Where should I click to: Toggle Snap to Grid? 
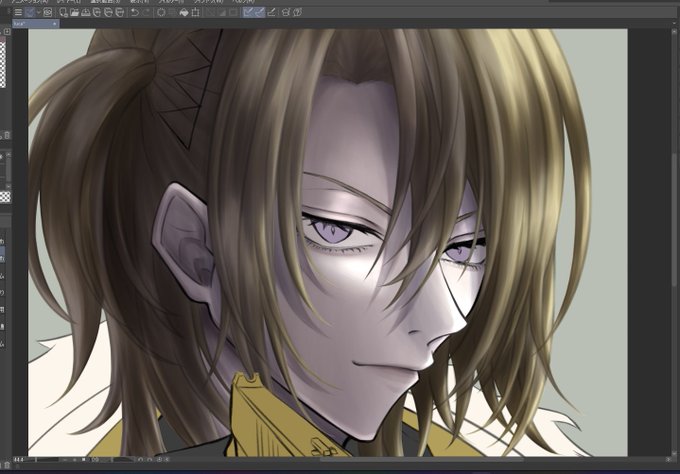(271, 13)
